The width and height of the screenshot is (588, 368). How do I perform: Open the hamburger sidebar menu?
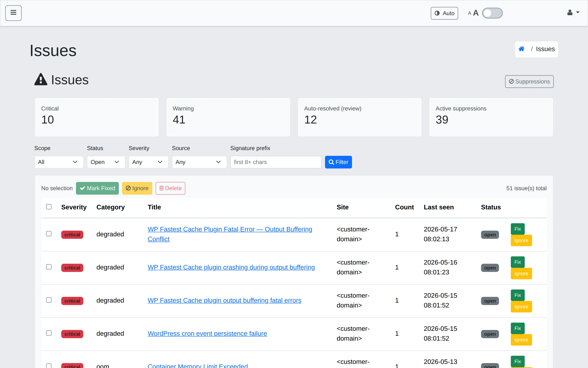tap(13, 13)
